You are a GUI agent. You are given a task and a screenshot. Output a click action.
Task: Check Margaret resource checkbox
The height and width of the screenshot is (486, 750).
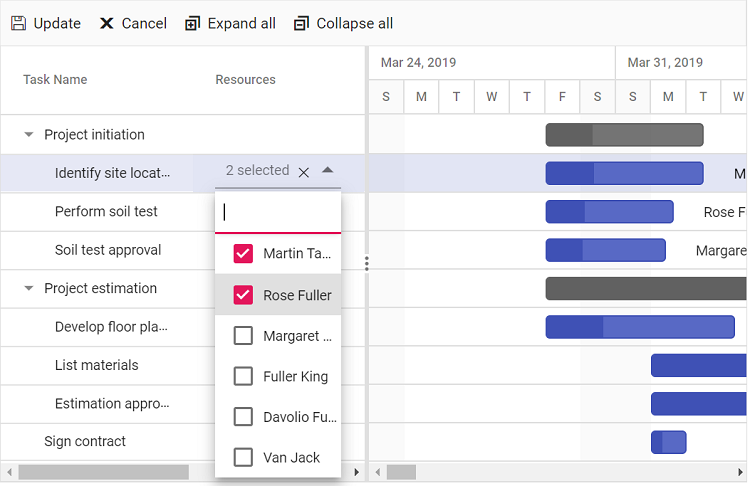click(243, 336)
